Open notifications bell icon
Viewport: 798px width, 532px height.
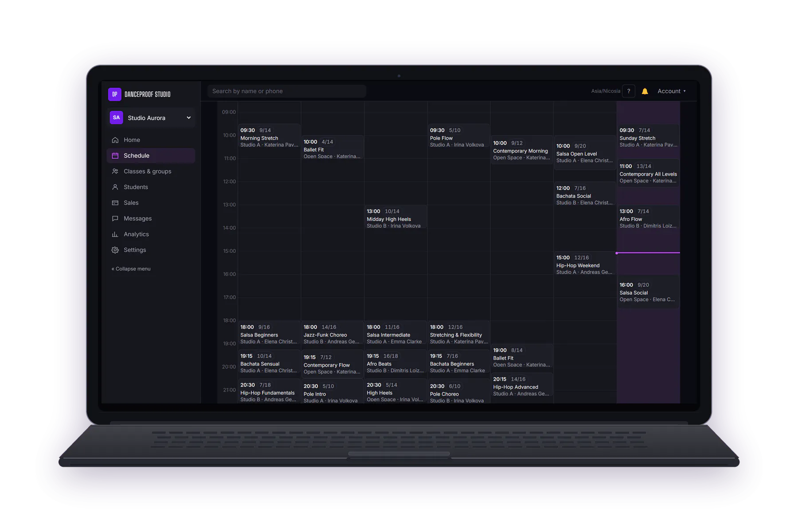(x=645, y=91)
